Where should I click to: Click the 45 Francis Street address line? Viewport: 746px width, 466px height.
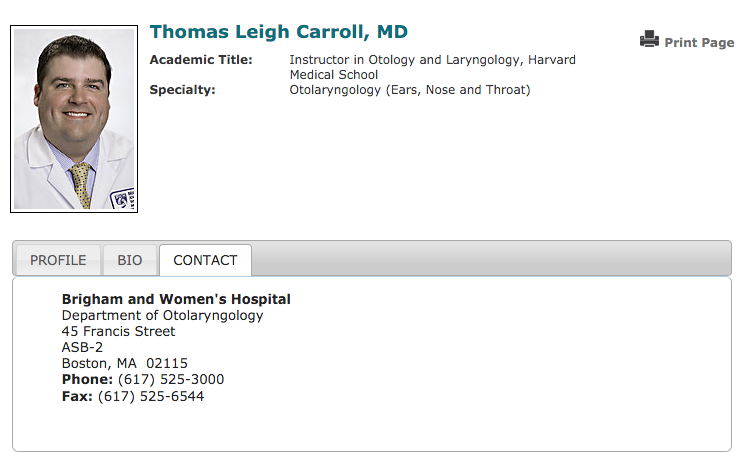point(118,331)
